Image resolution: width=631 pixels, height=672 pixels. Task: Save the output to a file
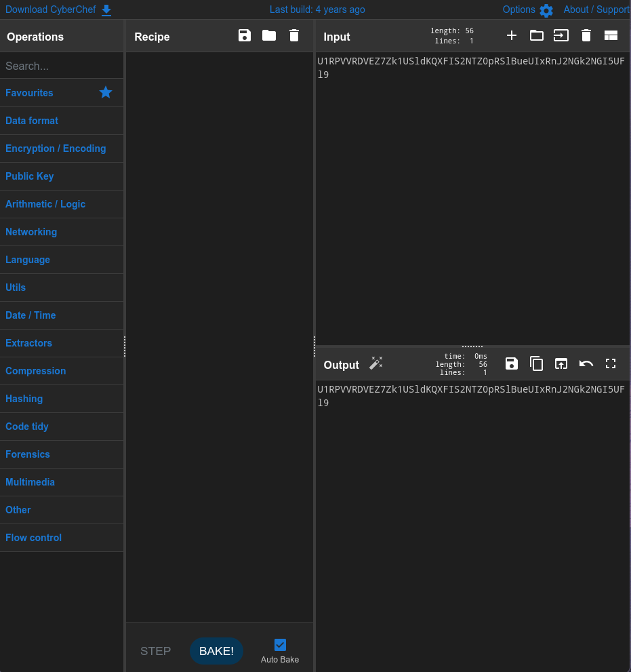click(512, 364)
